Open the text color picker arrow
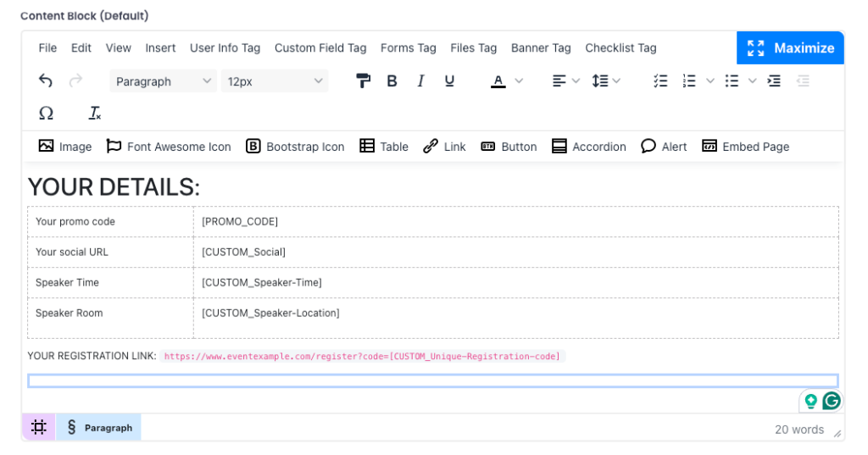 519,81
